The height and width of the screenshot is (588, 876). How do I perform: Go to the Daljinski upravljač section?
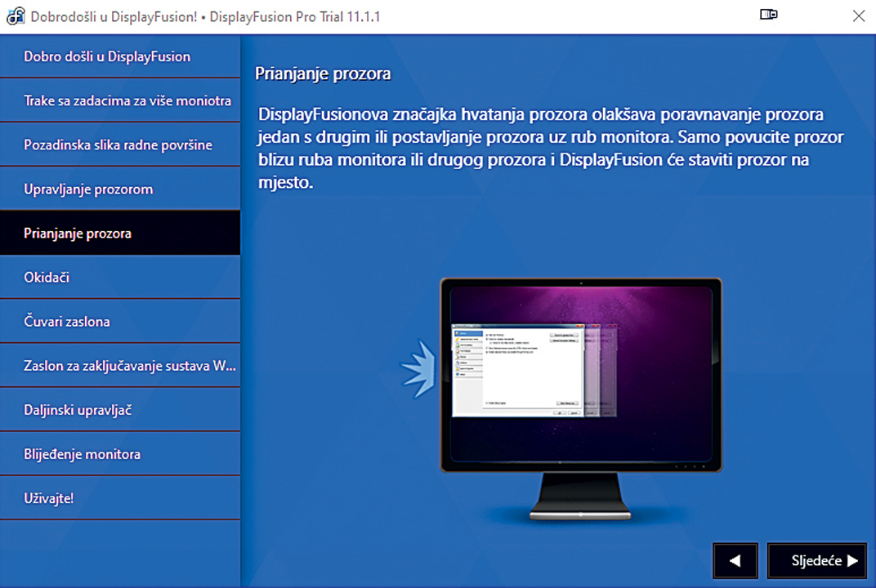point(120,409)
